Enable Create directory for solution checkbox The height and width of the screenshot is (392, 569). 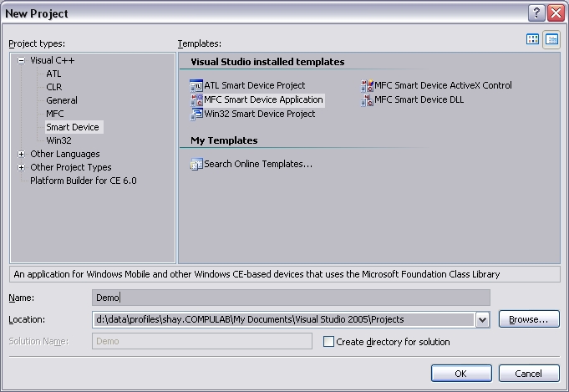click(328, 342)
